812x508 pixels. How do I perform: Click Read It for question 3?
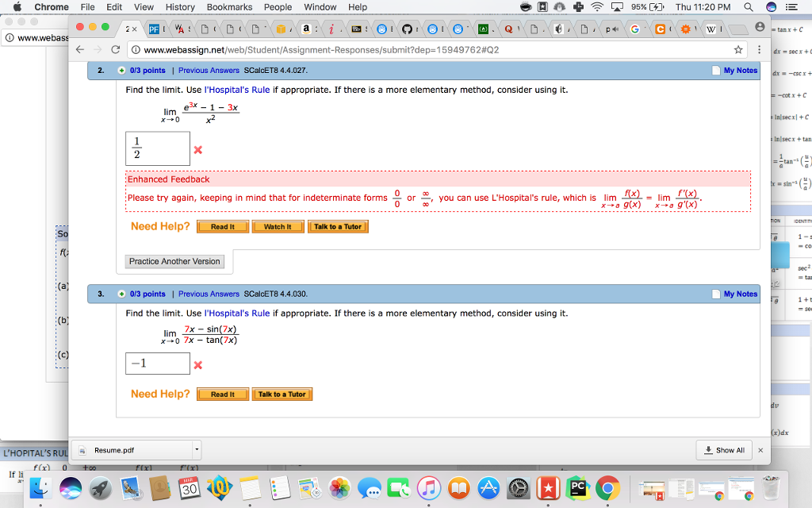223,394
